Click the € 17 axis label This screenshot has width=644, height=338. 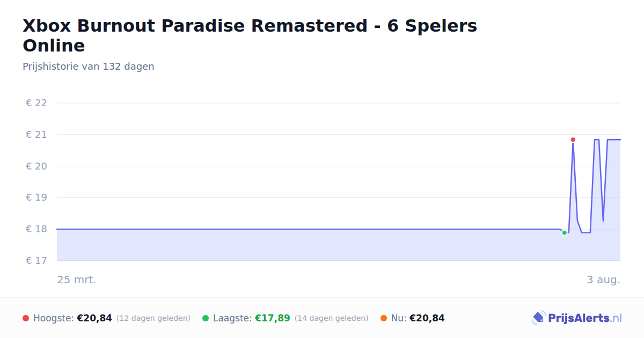36,261
